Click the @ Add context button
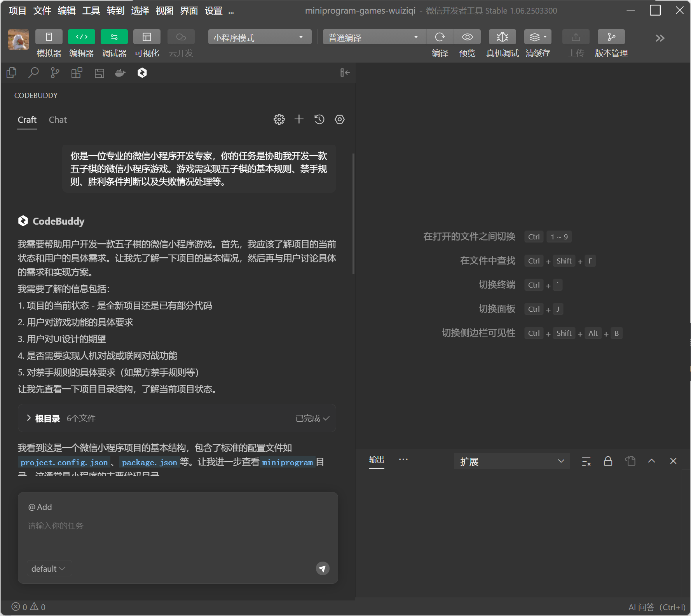The width and height of the screenshot is (691, 616). click(x=40, y=507)
